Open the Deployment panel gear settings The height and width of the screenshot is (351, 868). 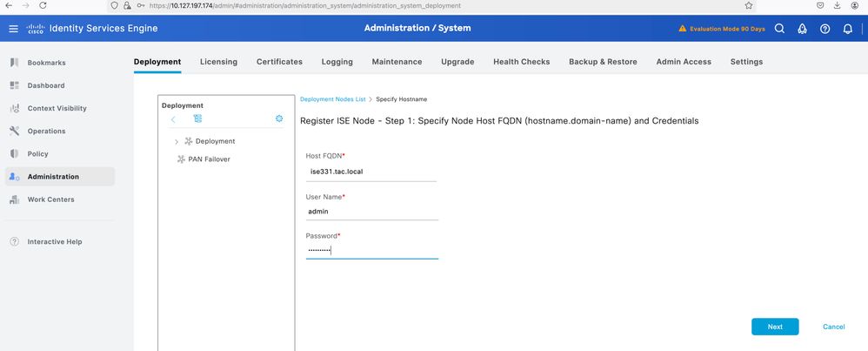pos(279,118)
